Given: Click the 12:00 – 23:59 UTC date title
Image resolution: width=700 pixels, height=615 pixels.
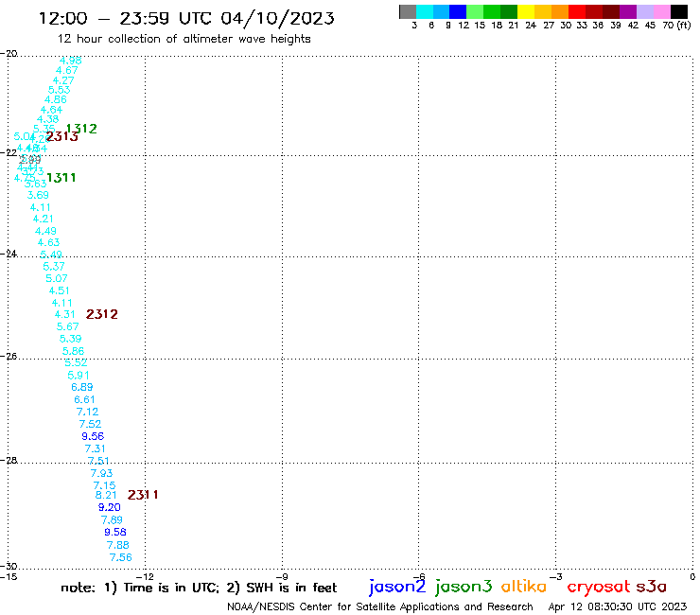Looking at the screenshot, I should (x=186, y=18).
